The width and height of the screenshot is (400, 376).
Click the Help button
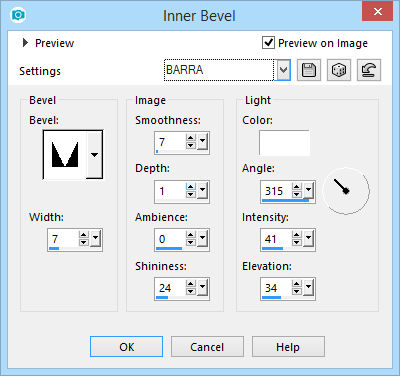288,347
